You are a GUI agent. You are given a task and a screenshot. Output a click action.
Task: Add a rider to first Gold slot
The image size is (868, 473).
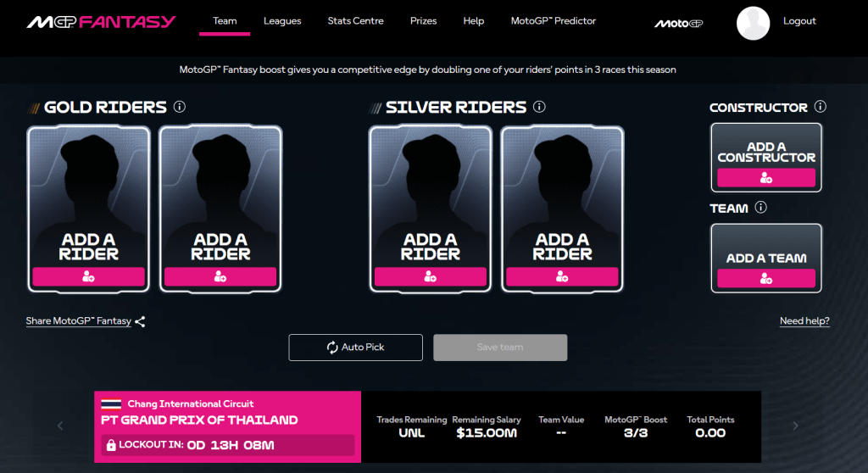pos(89,276)
